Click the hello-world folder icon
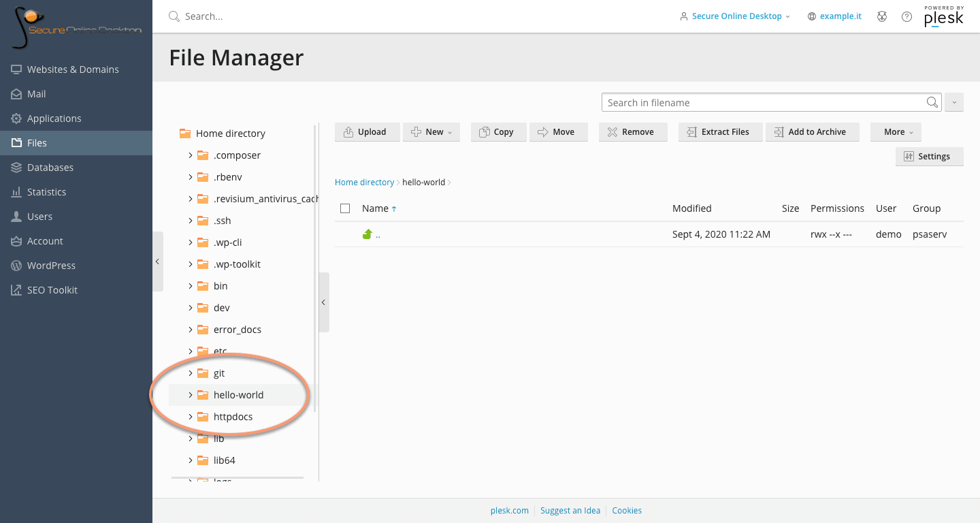Viewport: 980px width, 523px height. [x=202, y=395]
